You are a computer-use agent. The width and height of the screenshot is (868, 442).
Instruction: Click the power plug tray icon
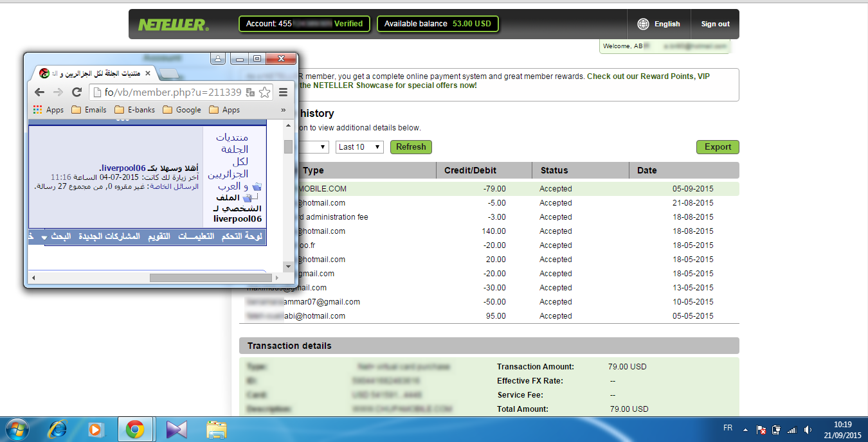(776, 429)
